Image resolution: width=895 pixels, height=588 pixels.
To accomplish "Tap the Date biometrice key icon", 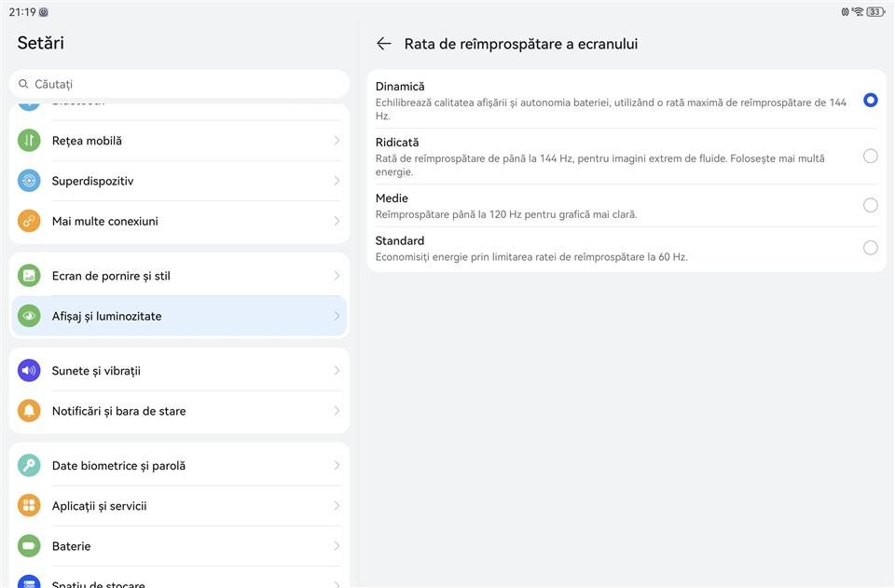I will pos(29,466).
